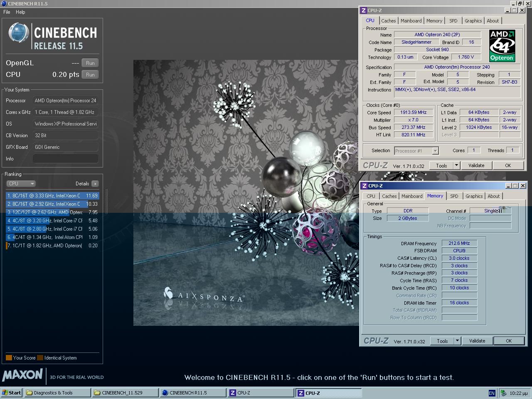
Task: Select ranking row 12C/12T @ 2.62 GHz Opteron
Action: 52,212
